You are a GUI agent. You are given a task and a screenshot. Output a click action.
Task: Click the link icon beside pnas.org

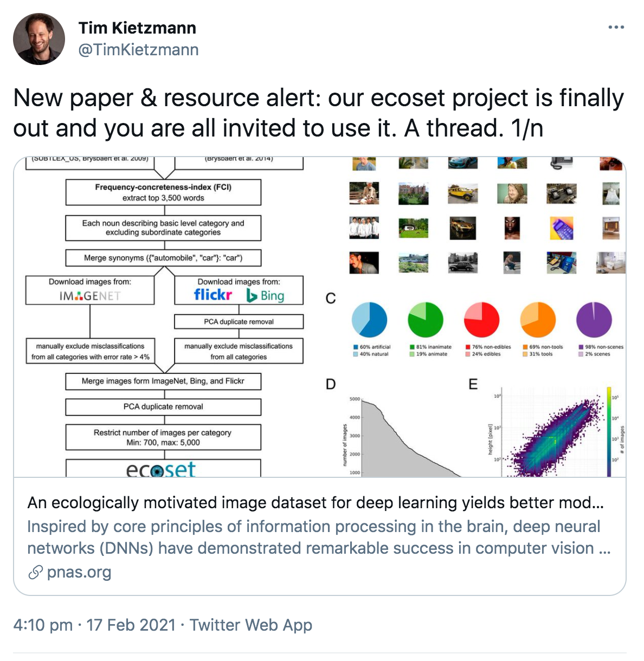[x=35, y=572]
